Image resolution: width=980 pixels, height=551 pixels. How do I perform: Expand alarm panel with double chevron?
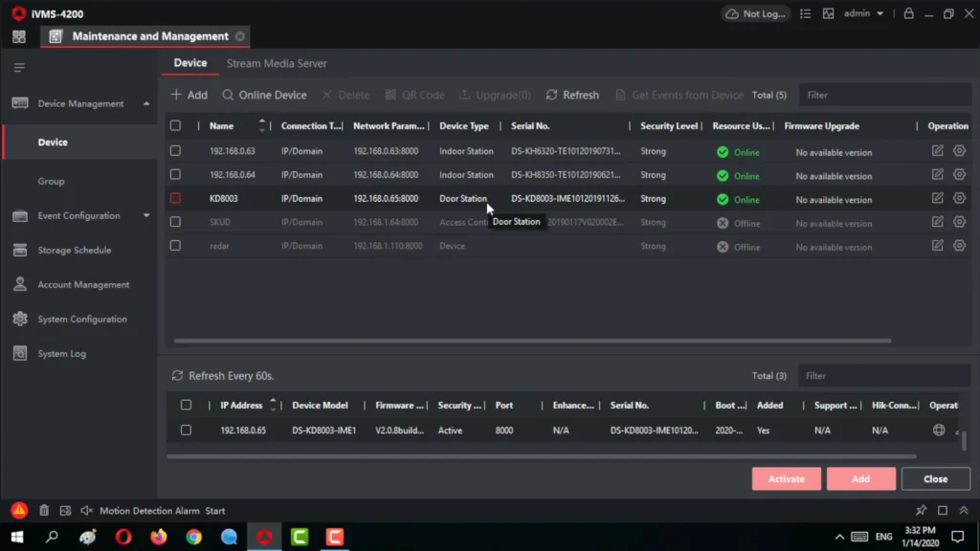[964, 511]
